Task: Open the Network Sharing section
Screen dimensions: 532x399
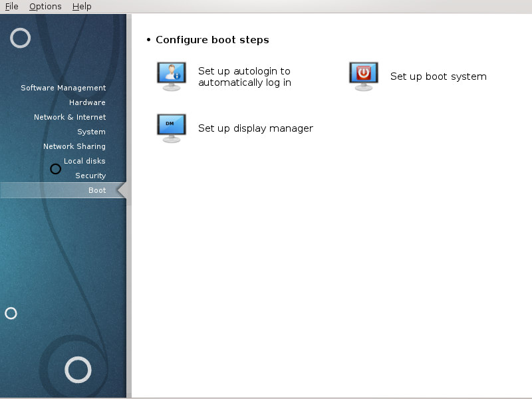Action: click(74, 146)
